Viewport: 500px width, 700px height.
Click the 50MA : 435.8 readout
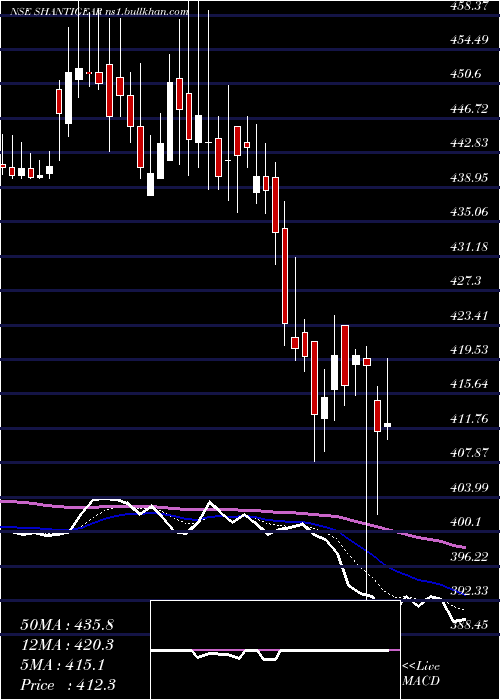click(67, 625)
